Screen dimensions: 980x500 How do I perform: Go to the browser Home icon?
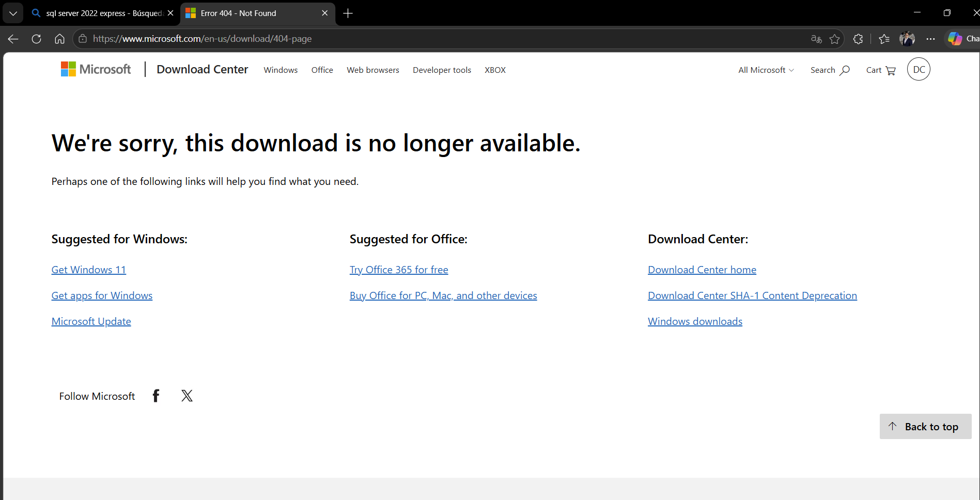coord(59,39)
